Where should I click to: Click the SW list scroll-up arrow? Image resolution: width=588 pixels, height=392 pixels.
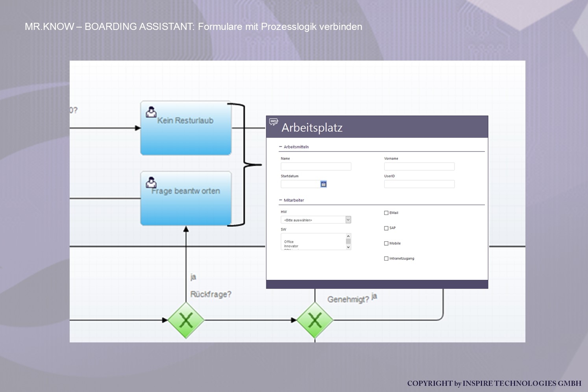click(348, 236)
